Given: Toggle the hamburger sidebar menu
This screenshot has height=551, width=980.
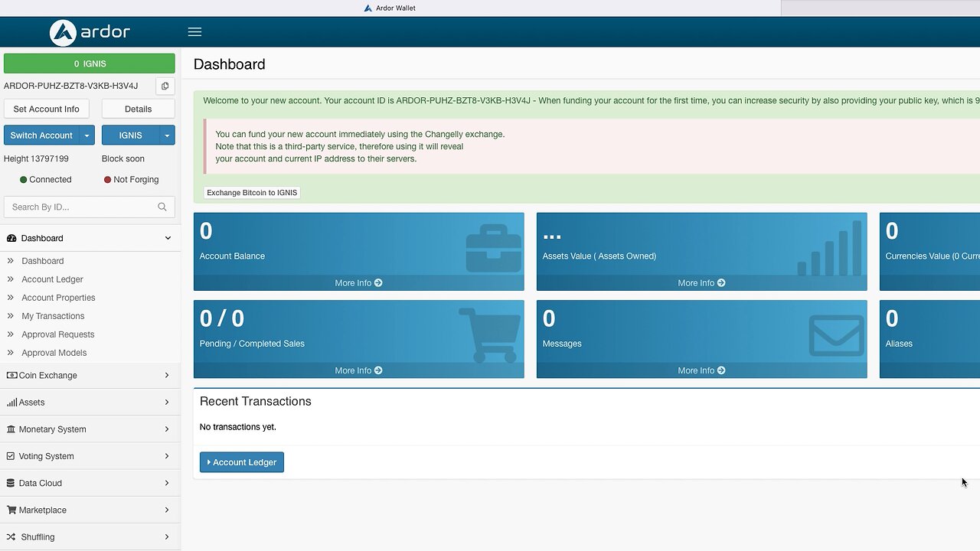Looking at the screenshot, I should click(x=194, y=32).
